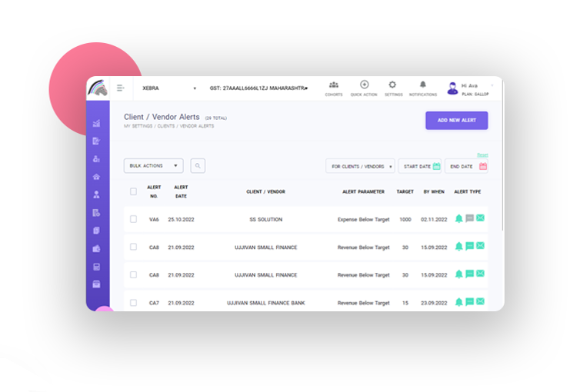
Task: Click the search magnifier icon button
Action: tap(198, 165)
